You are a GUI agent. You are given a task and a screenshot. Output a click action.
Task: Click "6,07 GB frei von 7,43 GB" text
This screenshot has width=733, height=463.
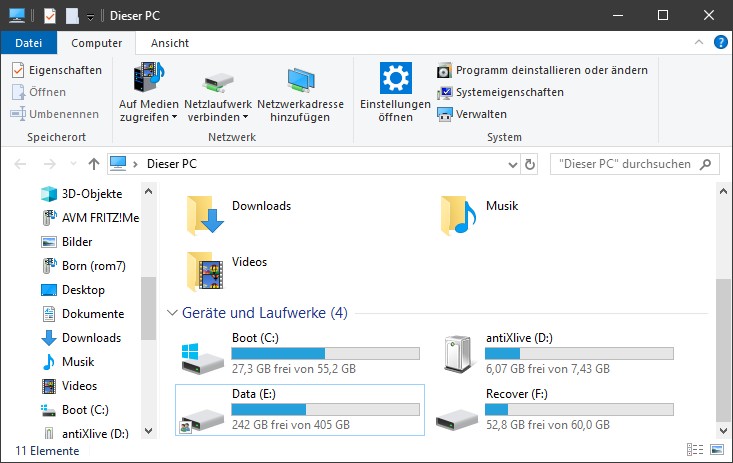click(548, 369)
